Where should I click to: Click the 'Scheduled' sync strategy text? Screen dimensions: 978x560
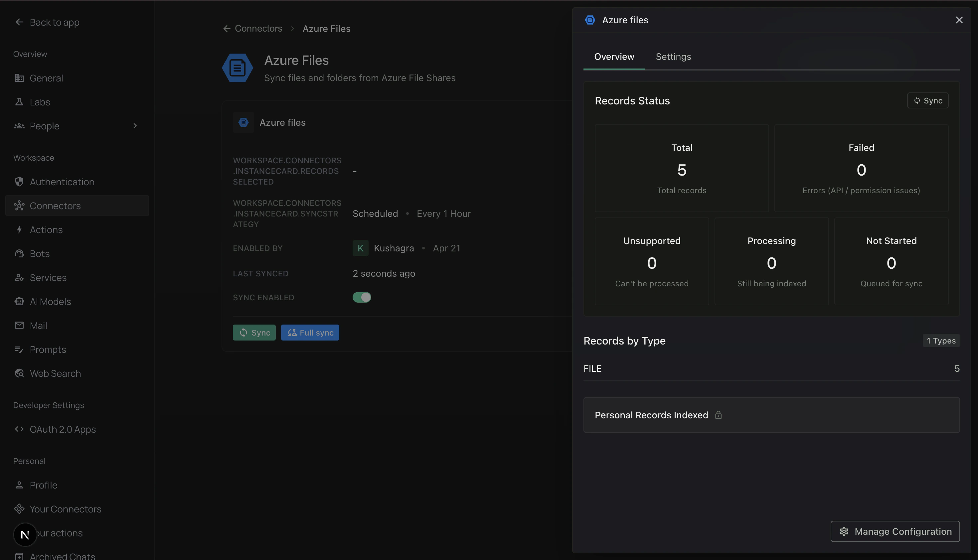pyautogui.click(x=375, y=213)
